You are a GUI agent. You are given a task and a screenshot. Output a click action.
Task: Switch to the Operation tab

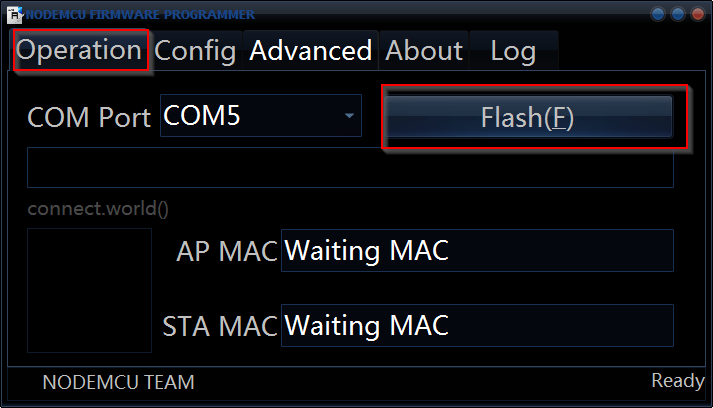point(79,50)
